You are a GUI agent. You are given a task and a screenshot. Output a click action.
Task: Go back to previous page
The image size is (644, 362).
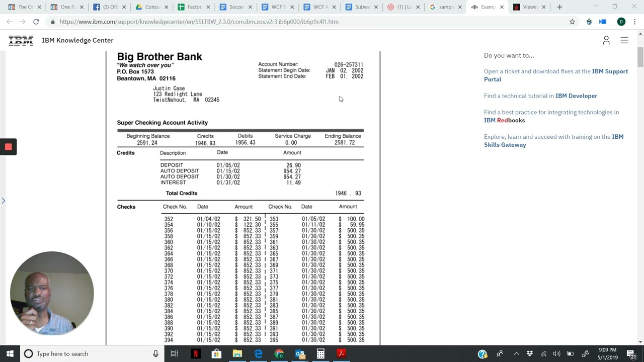(9, 22)
